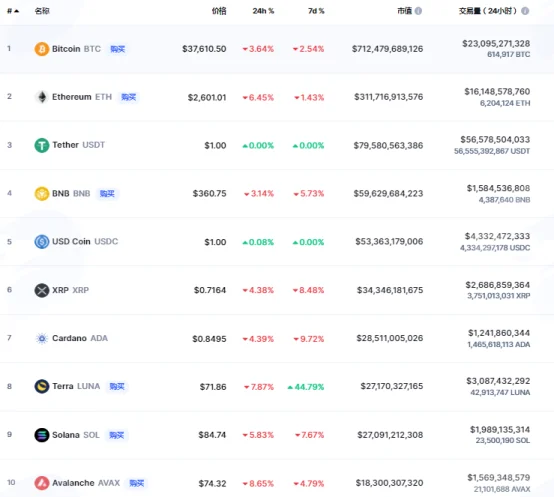
Task: Click the buy button next to Avalanche AVAX
Action: [137, 483]
